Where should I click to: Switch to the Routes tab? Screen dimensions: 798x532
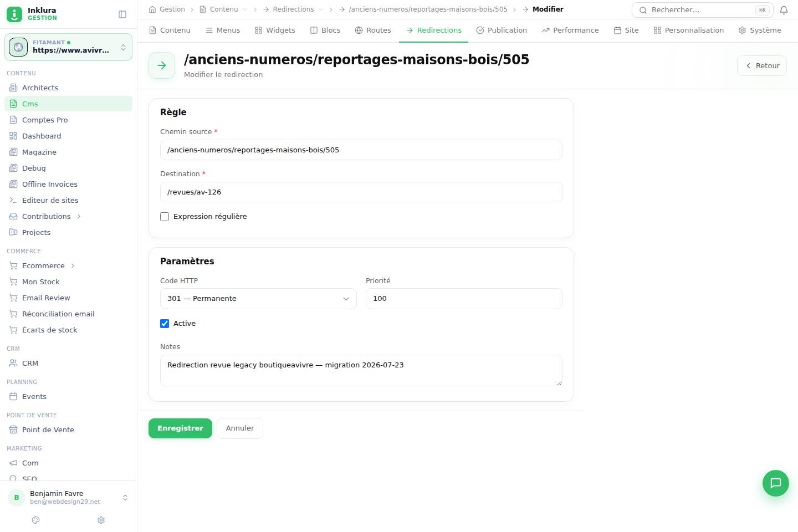coord(373,30)
